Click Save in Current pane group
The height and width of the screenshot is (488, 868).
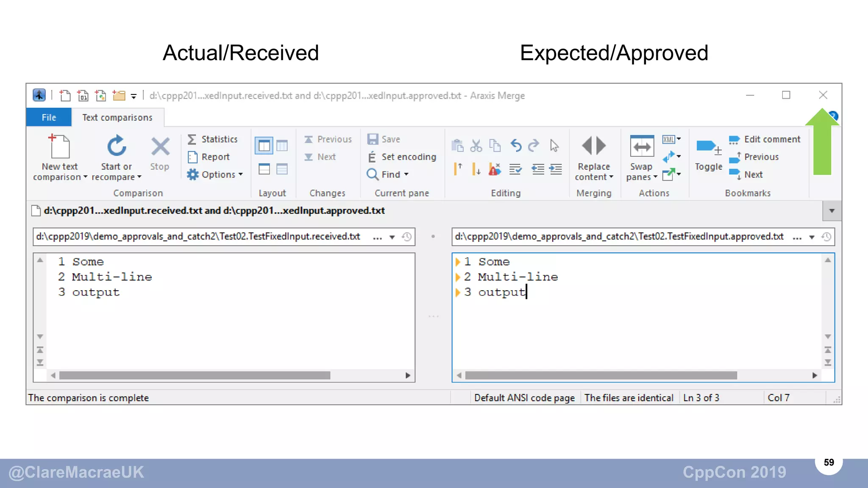[384, 139]
